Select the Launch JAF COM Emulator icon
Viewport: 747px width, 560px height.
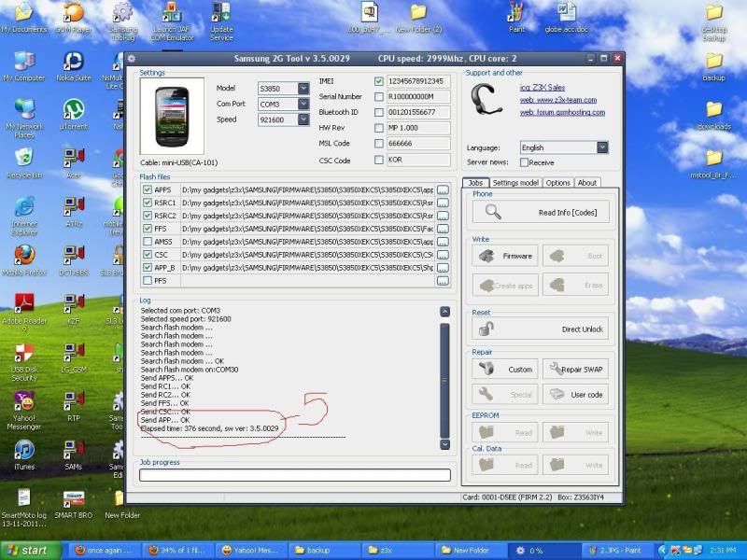pos(172,21)
